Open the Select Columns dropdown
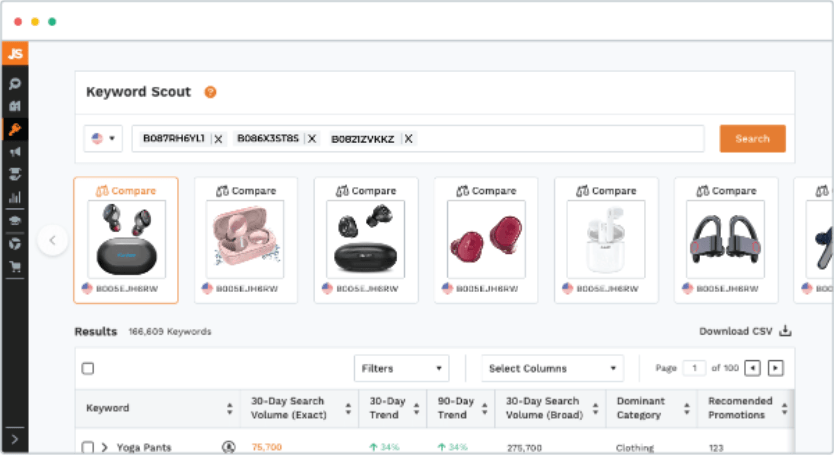 click(553, 368)
